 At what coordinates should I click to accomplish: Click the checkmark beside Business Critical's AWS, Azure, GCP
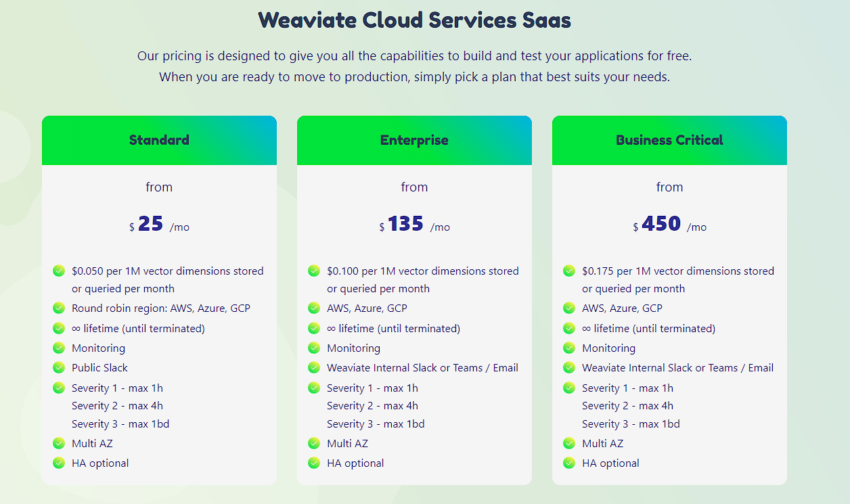click(x=569, y=308)
